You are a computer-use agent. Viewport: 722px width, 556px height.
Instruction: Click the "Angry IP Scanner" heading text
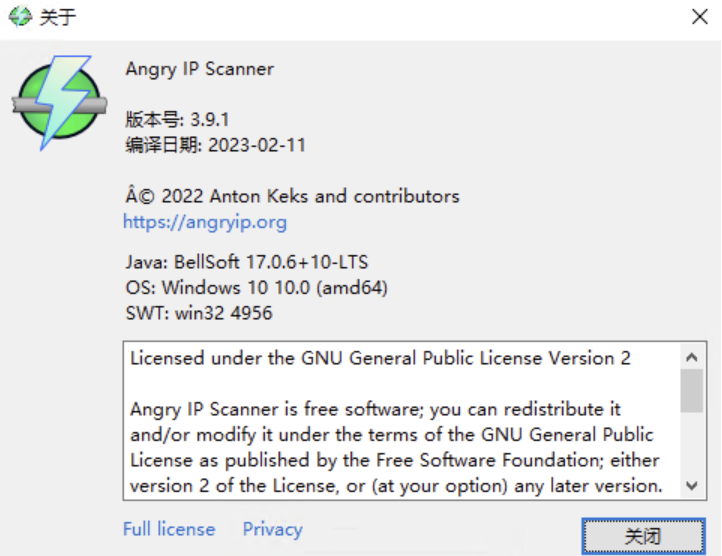[x=200, y=69]
